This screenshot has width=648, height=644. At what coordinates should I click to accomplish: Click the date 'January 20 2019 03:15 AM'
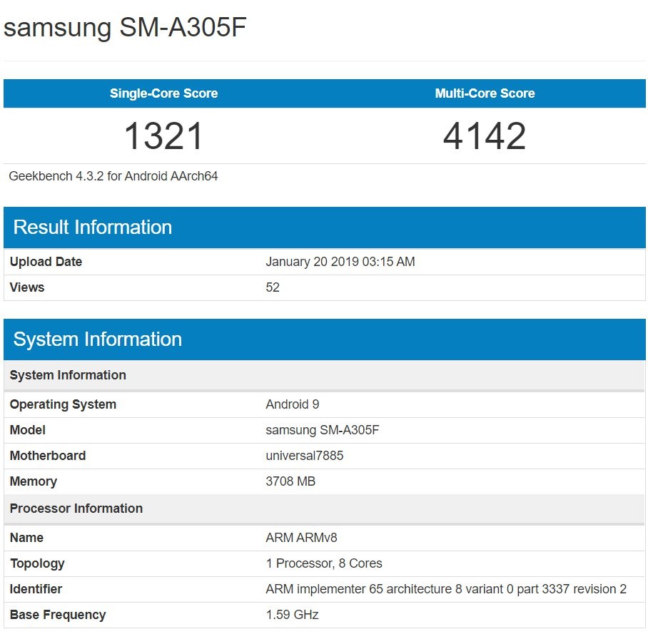pyautogui.click(x=340, y=262)
